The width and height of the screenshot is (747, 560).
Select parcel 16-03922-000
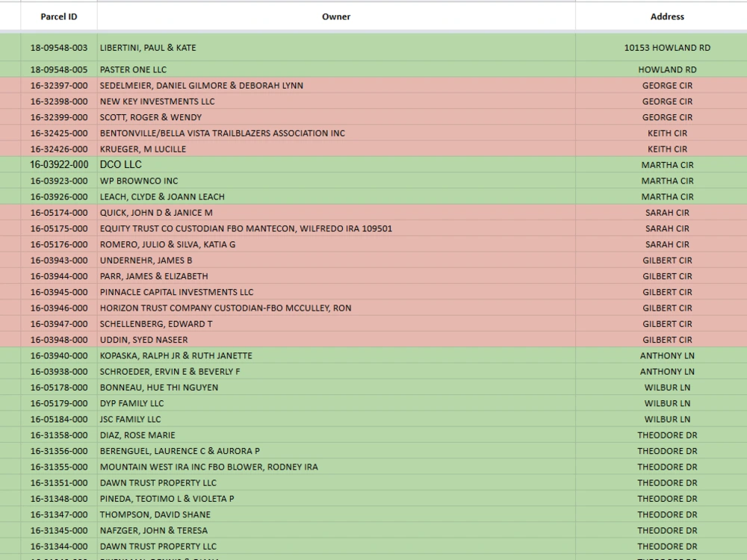(58, 165)
